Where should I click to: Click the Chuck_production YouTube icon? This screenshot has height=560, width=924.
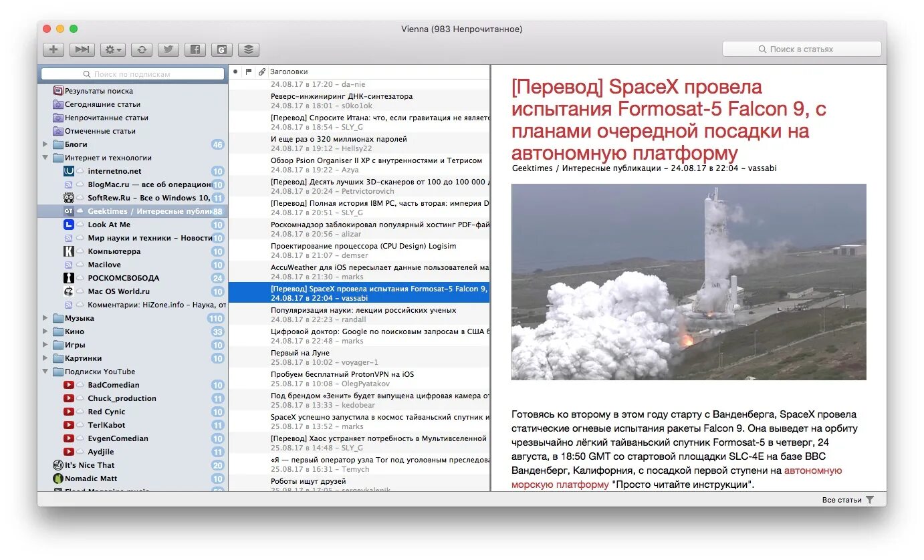coord(68,398)
